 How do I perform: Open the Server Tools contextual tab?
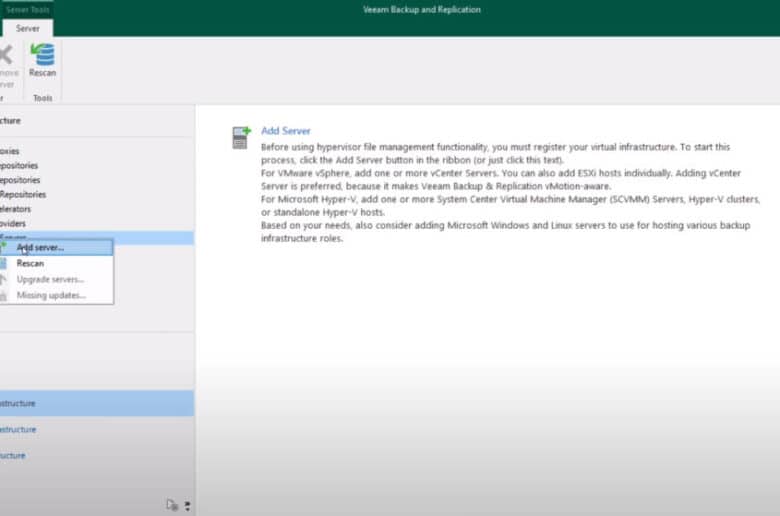click(x=27, y=9)
